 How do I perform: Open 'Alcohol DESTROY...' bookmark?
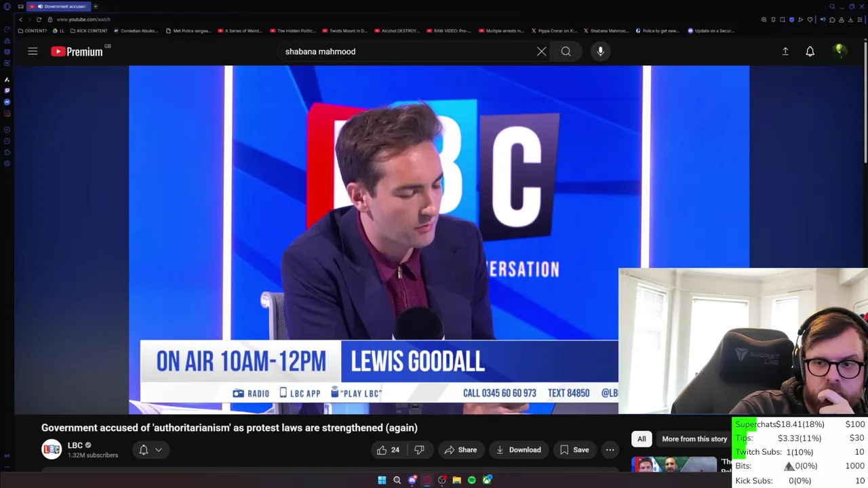click(x=397, y=30)
